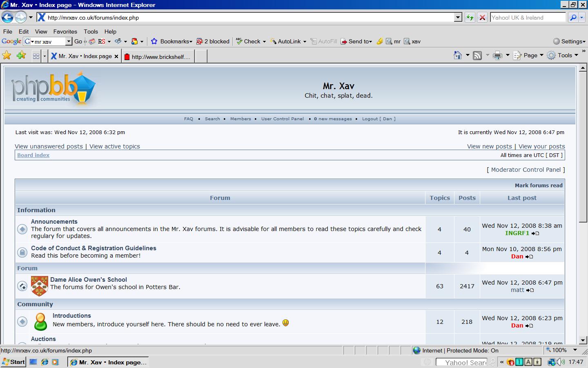View latest post icon next to matt
The image size is (588, 368).
click(530, 290)
